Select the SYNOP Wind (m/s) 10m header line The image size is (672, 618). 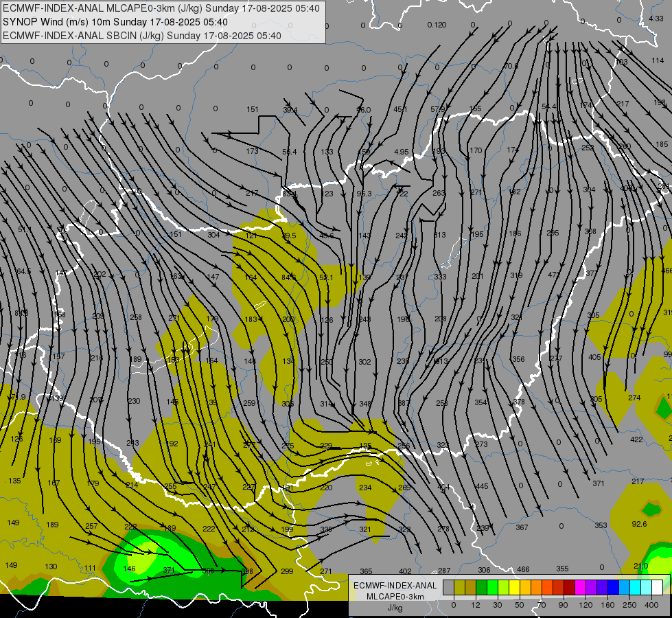115,22
